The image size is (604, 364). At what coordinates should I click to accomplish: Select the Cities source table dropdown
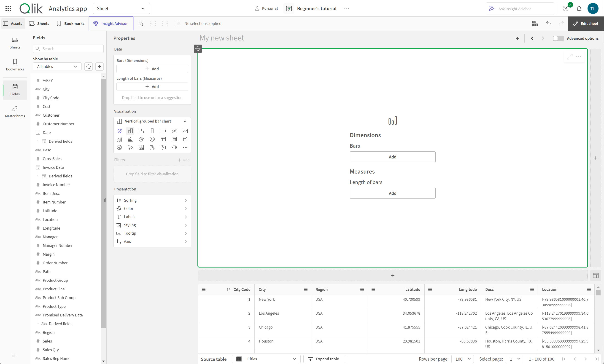coord(266,358)
